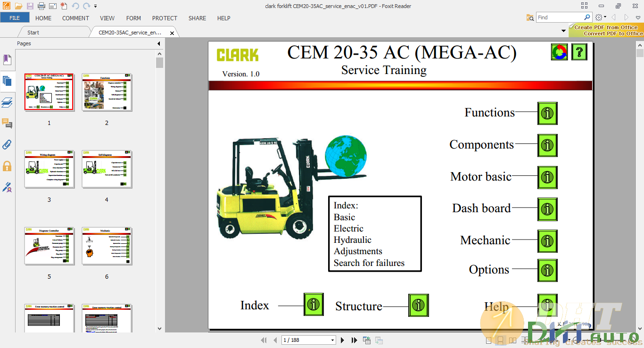Click the Save disk icon
The image size is (644, 348).
[30, 6]
